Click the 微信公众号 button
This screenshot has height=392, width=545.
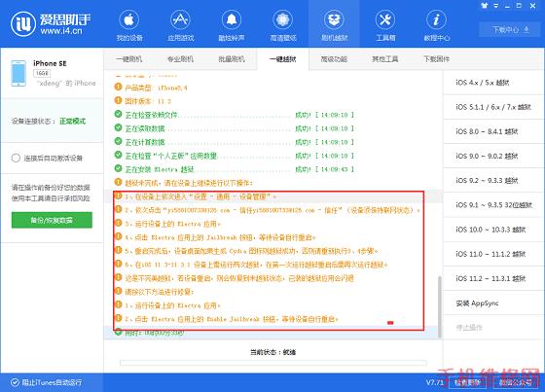click(516, 382)
